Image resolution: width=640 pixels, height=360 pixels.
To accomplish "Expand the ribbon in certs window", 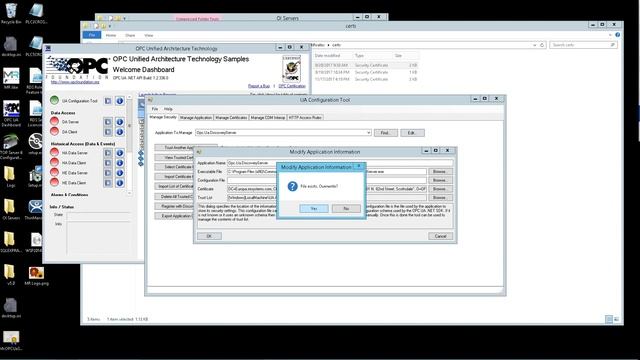I will (611, 35).
